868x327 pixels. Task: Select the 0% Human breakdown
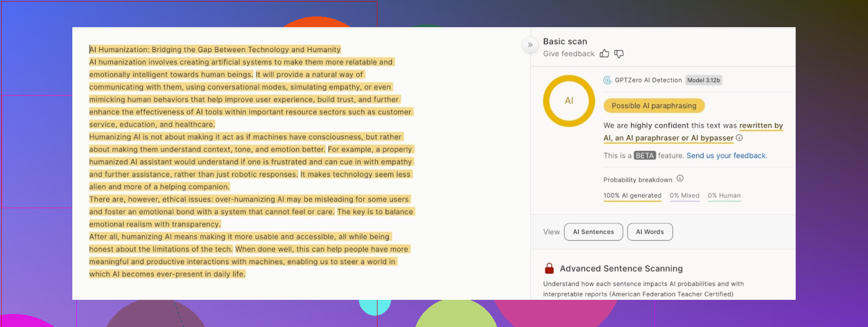[724, 196]
